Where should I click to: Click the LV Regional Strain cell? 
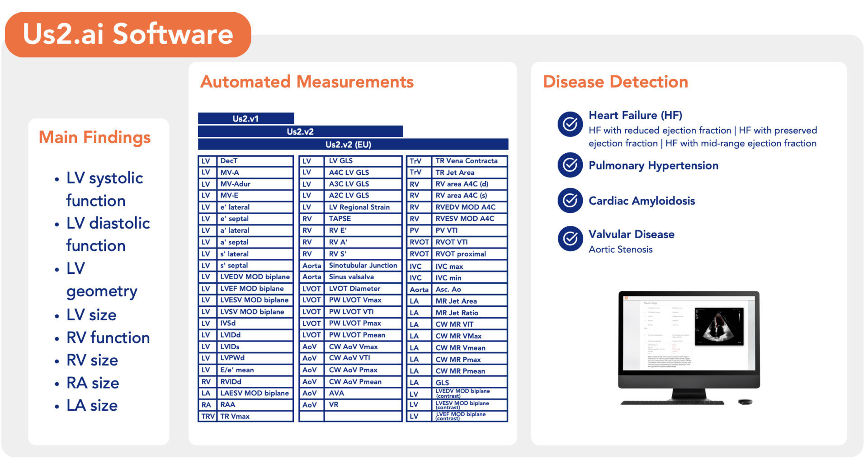pos(363,207)
